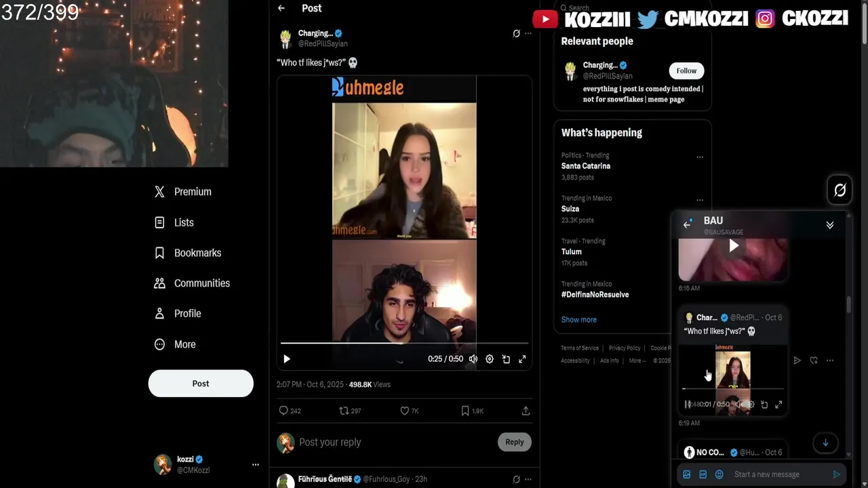Enter fullscreen on the main video

click(x=522, y=359)
